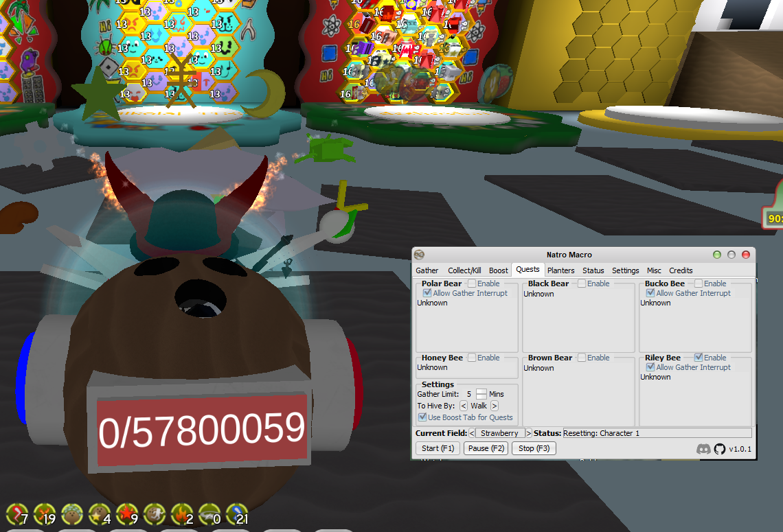The width and height of the screenshot is (783, 532).
Task: Enable the Polar Bear quest
Action: (x=472, y=284)
